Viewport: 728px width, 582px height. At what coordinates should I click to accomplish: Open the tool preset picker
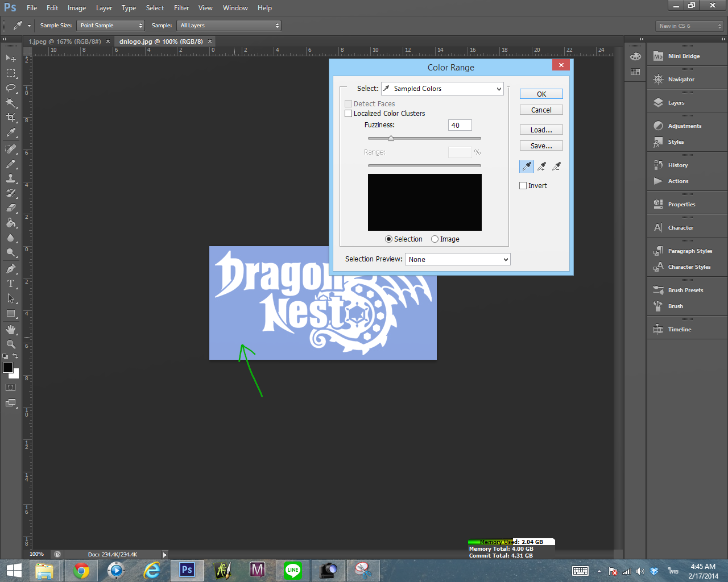(x=22, y=26)
